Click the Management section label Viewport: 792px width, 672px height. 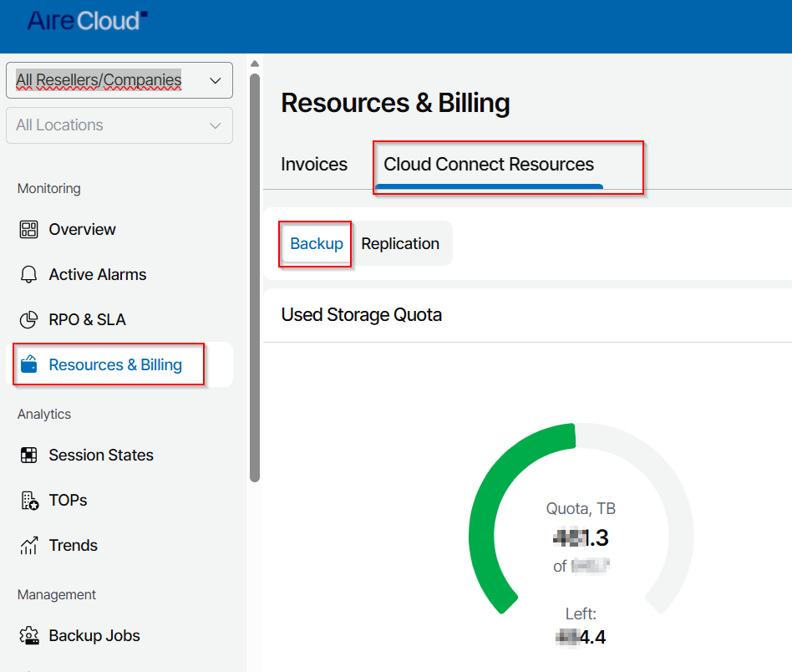coord(57,595)
